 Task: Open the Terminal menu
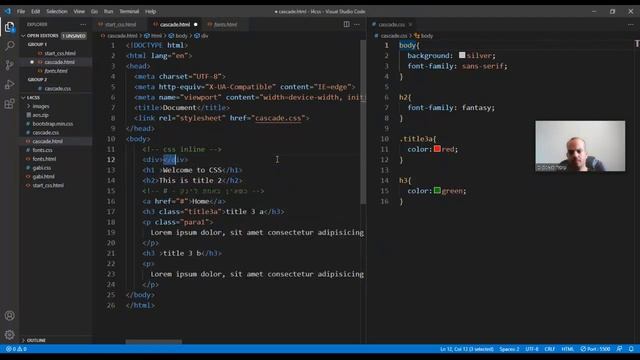pos(129,11)
